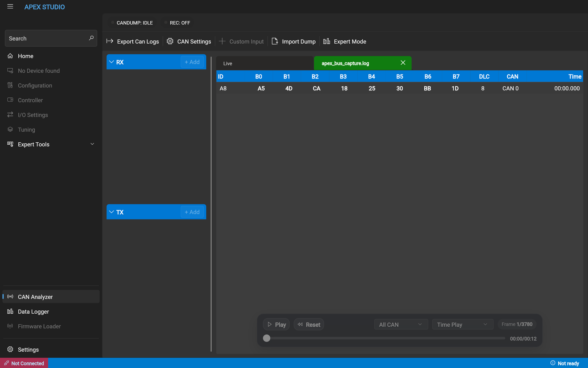Screen dimensions: 588x368
Task: Click the B6 value BB cell
Action: coord(428,88)
